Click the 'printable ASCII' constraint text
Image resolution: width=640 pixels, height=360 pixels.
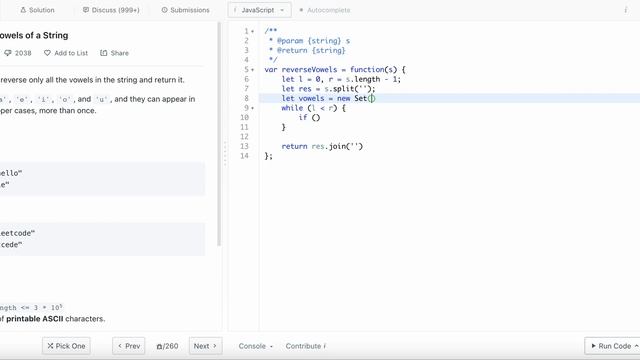(35, 319)
